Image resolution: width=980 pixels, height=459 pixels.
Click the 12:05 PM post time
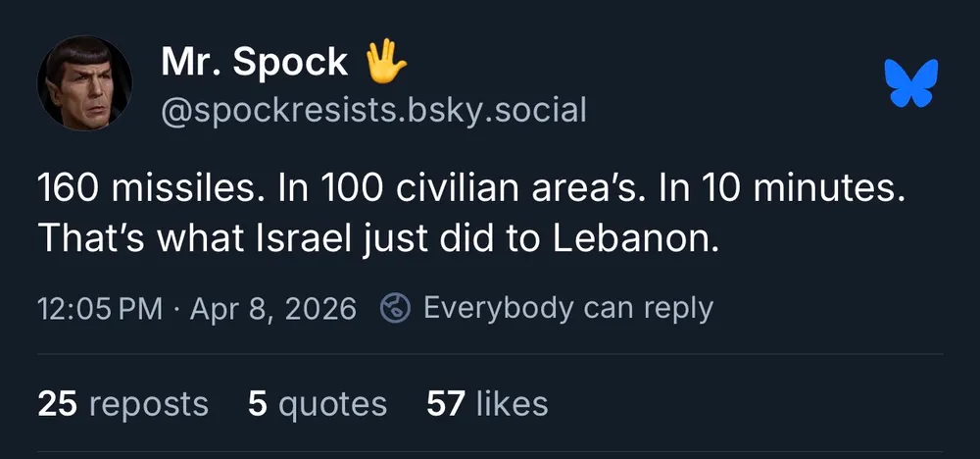[99, 309]
